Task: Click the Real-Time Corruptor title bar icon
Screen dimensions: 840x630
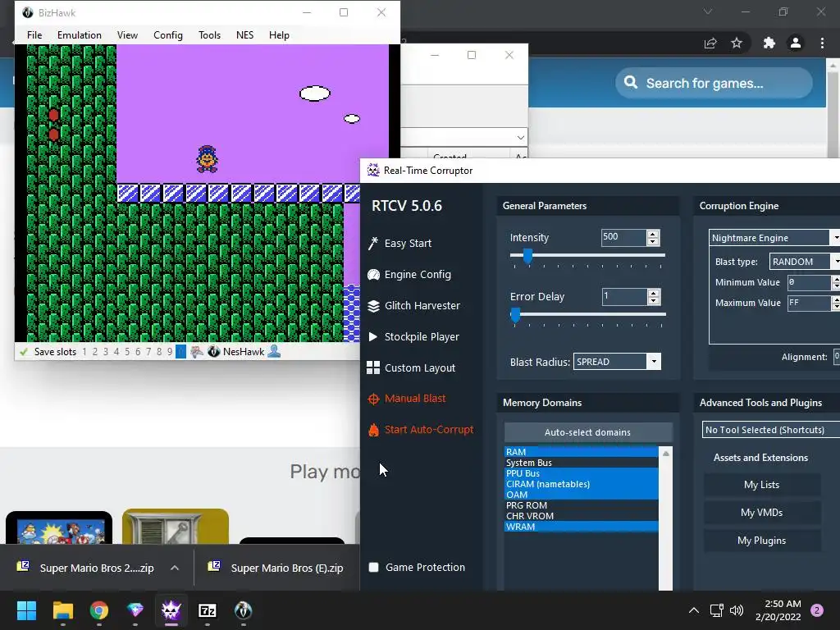Action: pyautogui.click(x=373, y=171)
